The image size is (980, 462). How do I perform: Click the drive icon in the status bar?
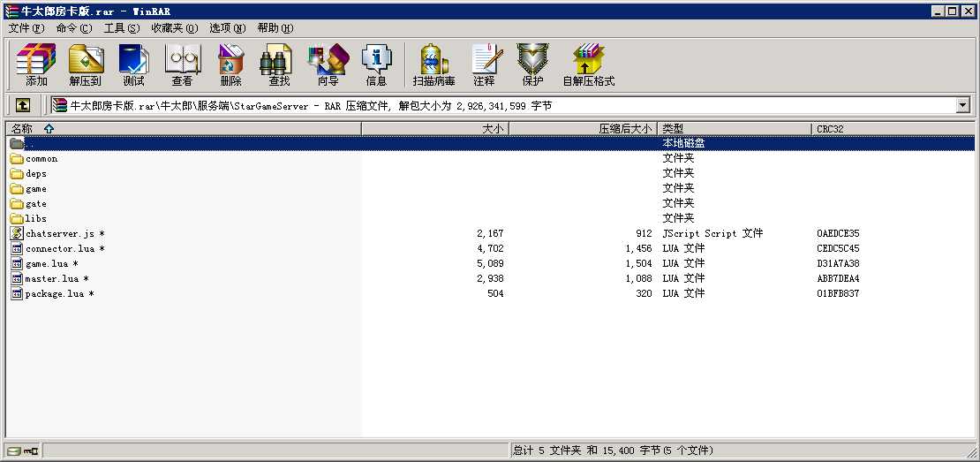pyautogui.click(x=12, y=451)
